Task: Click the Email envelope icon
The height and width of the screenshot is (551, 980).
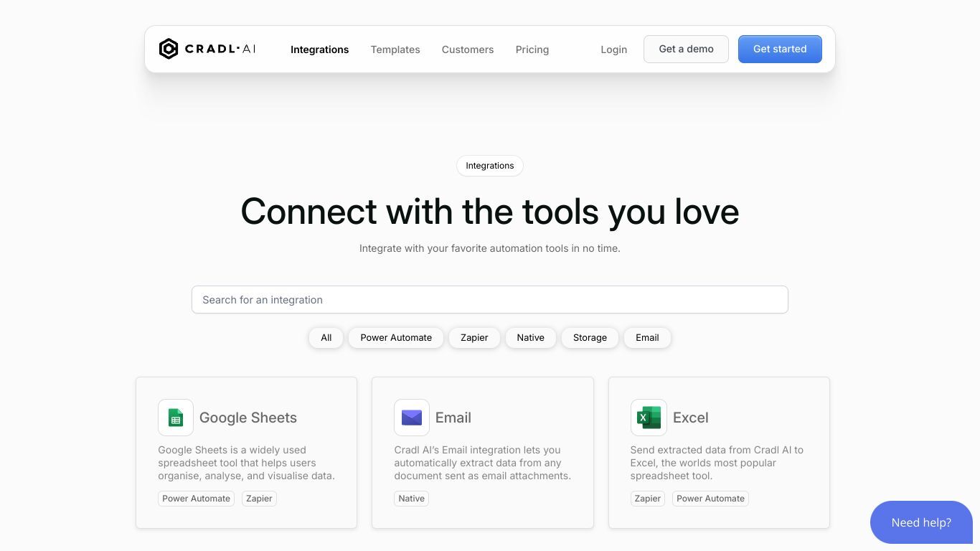Action: [412, 418]
